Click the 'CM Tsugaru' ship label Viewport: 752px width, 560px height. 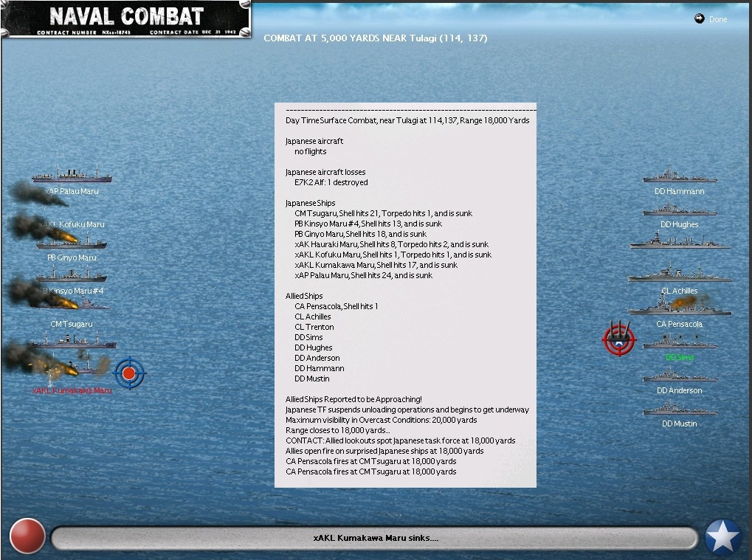point(72,324)
